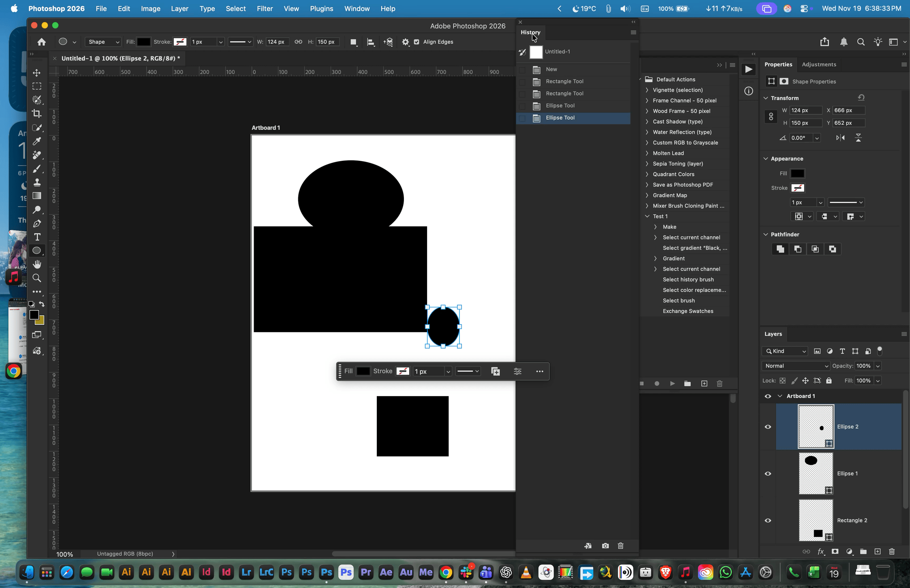The height and width of the screenshot is (588, 910).
Task: Create new snapshot in History panel
Action: pos(605,546)
